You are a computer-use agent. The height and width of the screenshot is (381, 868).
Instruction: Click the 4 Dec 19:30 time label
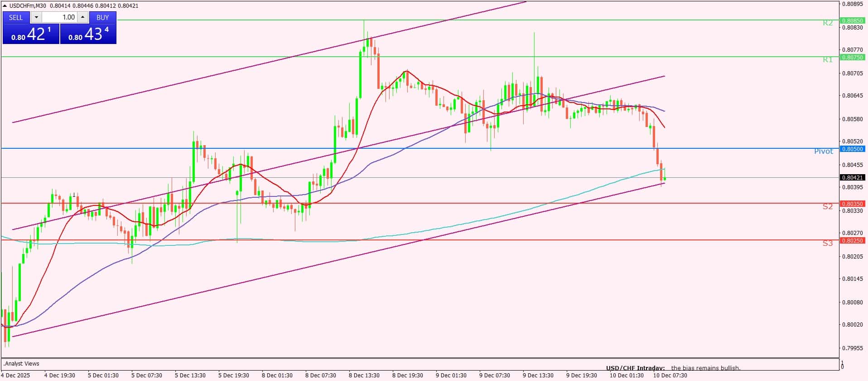60,375
